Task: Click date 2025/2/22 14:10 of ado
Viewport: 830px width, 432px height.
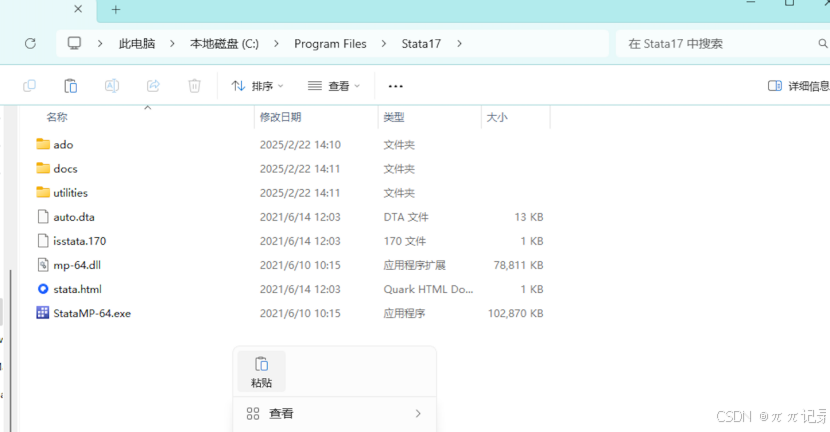Action: click(x=300, y=145)
